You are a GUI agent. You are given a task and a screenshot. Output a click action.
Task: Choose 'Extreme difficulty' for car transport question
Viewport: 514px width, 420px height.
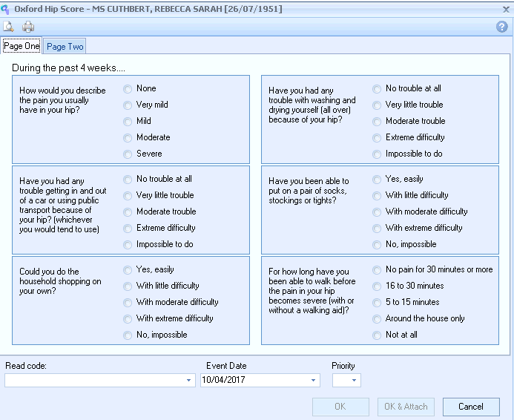(x=129, y=228)
